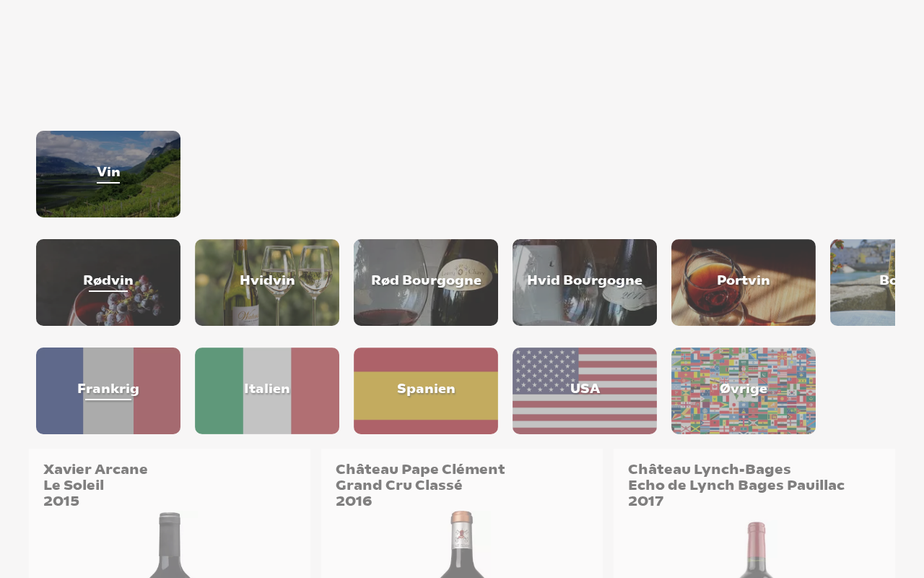
Task: Select the Rødvin category tile
Action: coord(108,282)
